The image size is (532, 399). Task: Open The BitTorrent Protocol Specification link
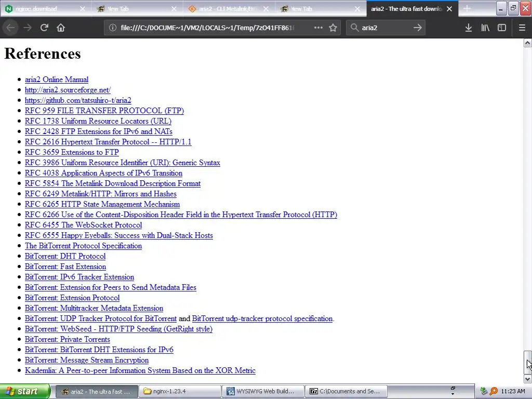[83, 246]
